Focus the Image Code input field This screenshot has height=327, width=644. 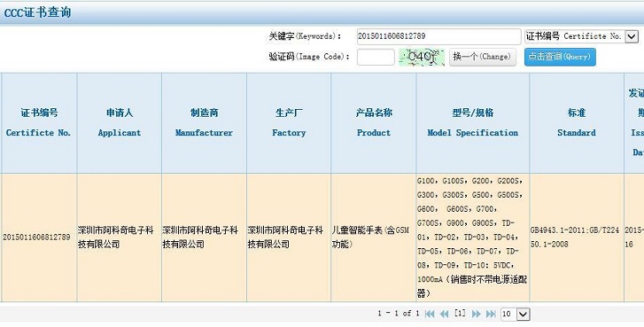pos(376,57)
